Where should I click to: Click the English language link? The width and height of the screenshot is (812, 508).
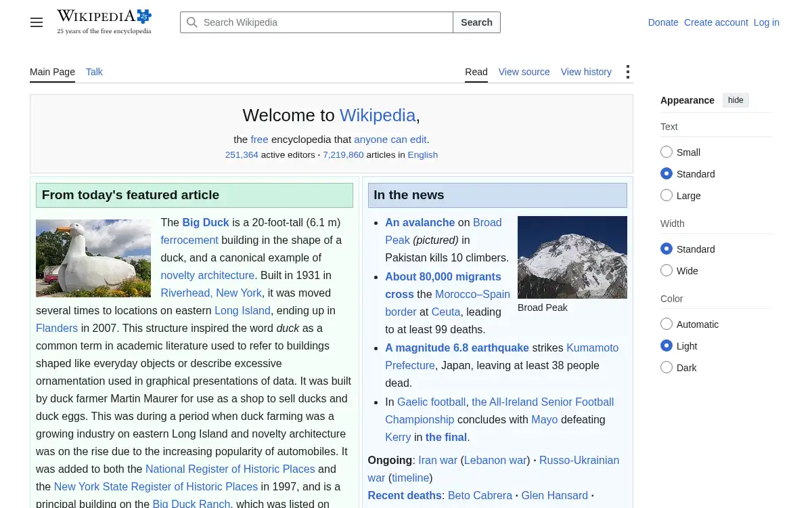[423, 154]
